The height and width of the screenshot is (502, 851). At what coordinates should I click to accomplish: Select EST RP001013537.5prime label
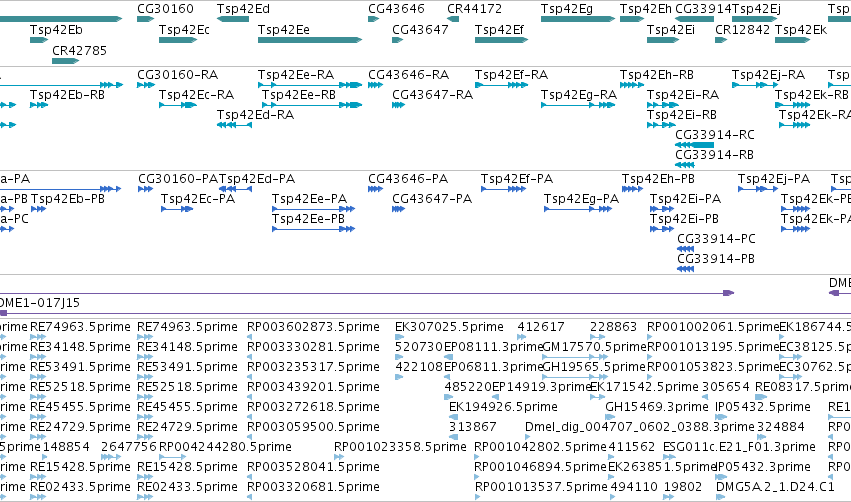[x=541, y=487]
